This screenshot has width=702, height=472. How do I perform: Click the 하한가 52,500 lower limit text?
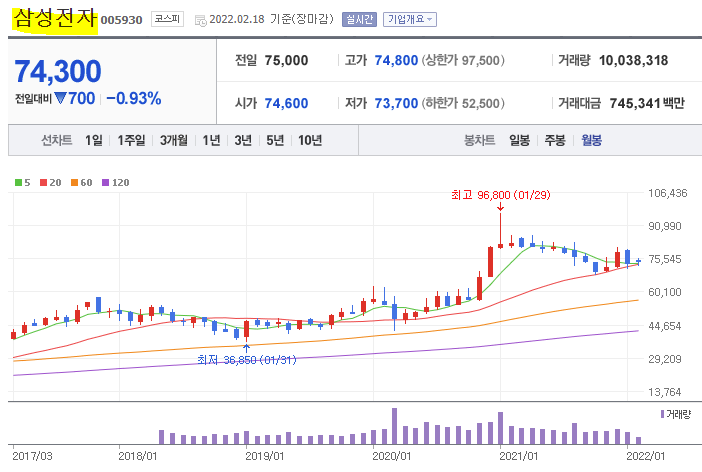coord(463,103)
